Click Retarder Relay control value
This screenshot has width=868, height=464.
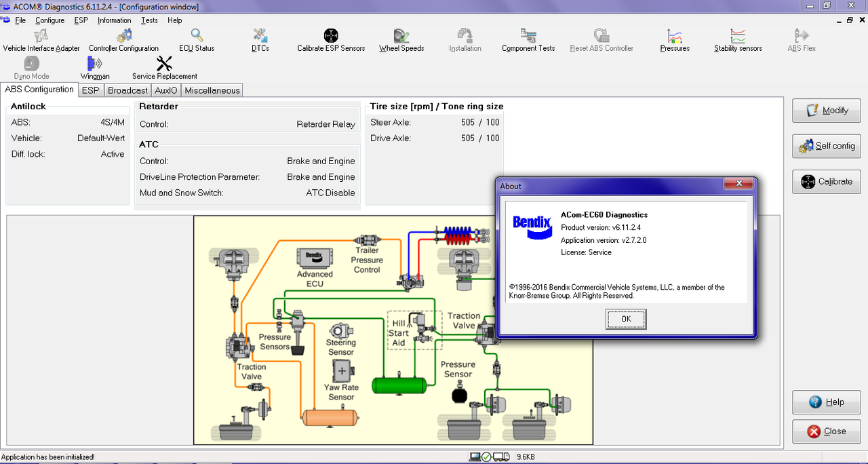[x=325, y=124]
